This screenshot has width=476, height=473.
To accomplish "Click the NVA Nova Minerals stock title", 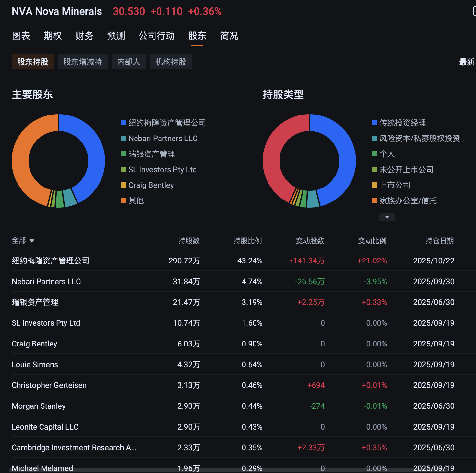I will 57,11.
